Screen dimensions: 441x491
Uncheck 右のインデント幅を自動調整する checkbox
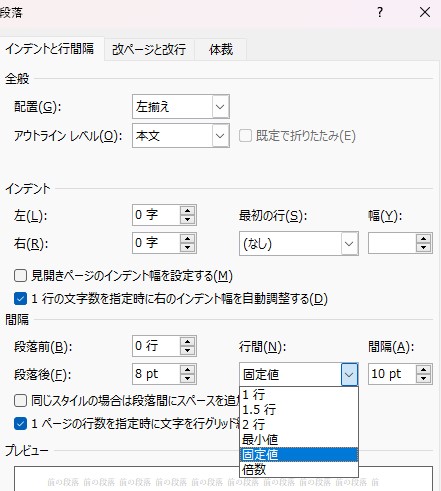coord(20,299)
